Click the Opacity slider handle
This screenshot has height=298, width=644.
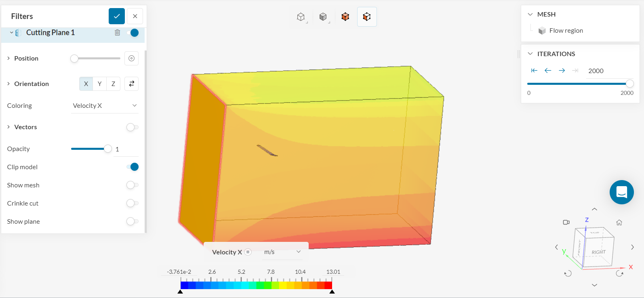[108, 149]
